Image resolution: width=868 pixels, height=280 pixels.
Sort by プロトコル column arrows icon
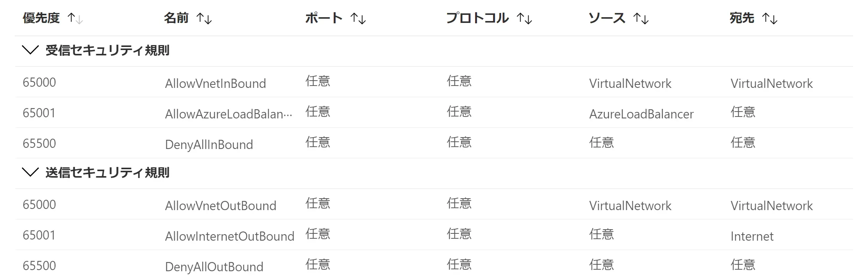(524, 18)
